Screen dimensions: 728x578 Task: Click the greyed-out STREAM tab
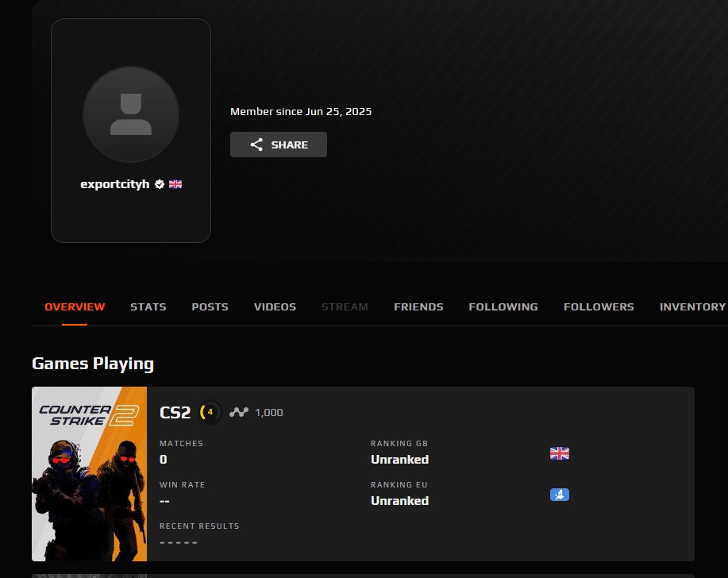point(345,306)
